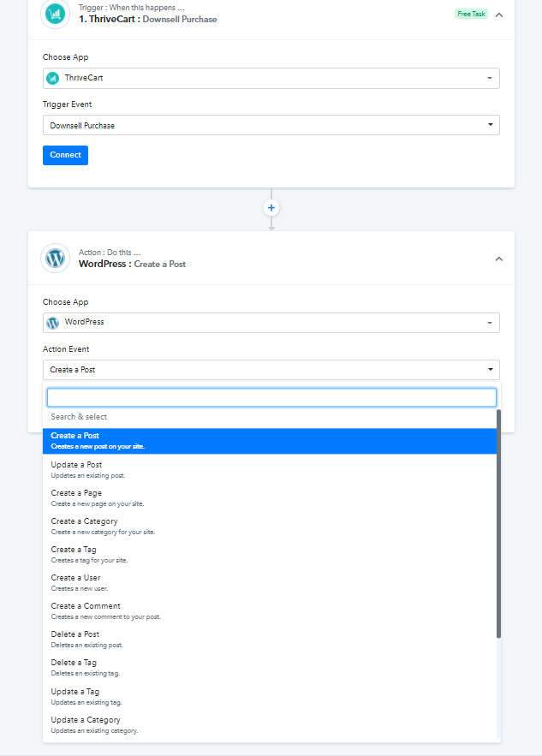Select the Delete a Tag option

coord(270,668)
